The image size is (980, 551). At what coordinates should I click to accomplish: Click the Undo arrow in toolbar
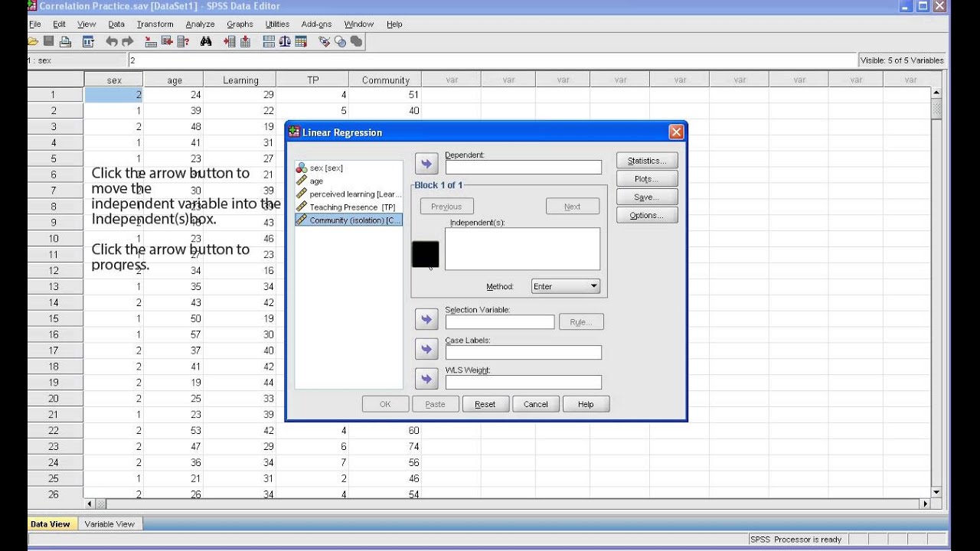(112, 41)
